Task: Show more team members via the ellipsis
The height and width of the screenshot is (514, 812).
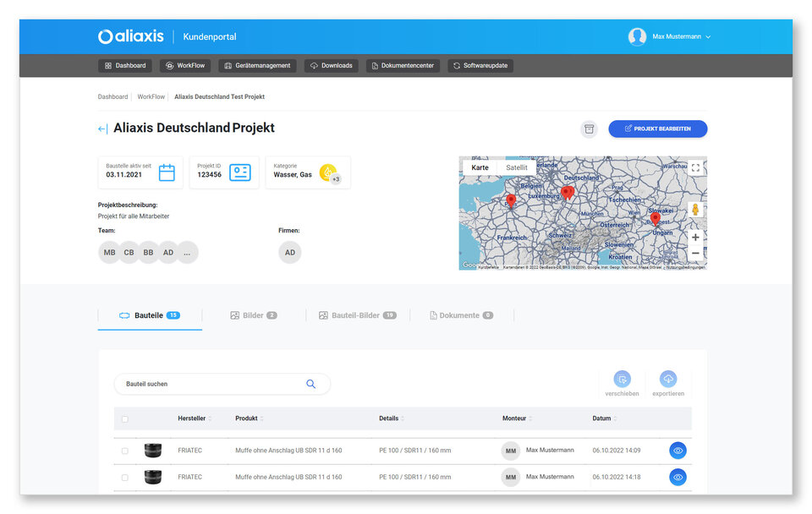Action: click(188, 253)
